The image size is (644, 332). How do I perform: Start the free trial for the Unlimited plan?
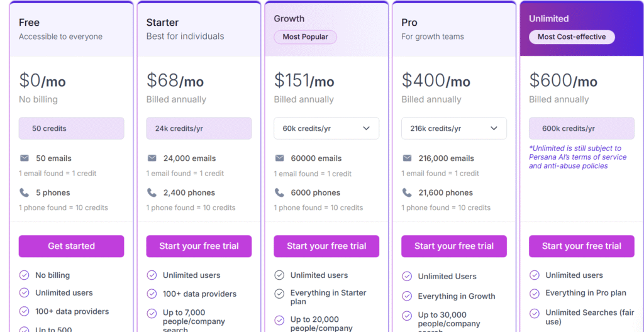pyautogui.click(x=581, y=246)
